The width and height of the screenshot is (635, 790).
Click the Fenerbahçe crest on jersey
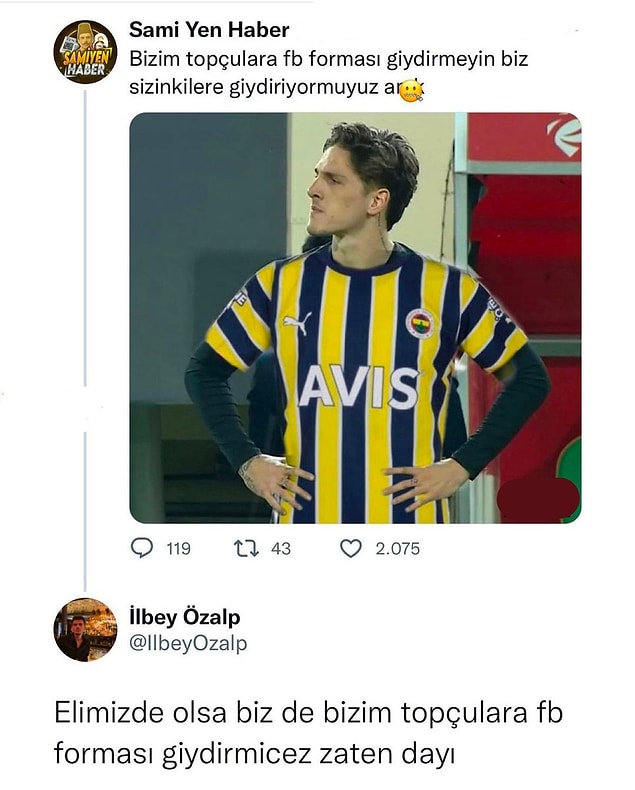(x=420, y=323)
